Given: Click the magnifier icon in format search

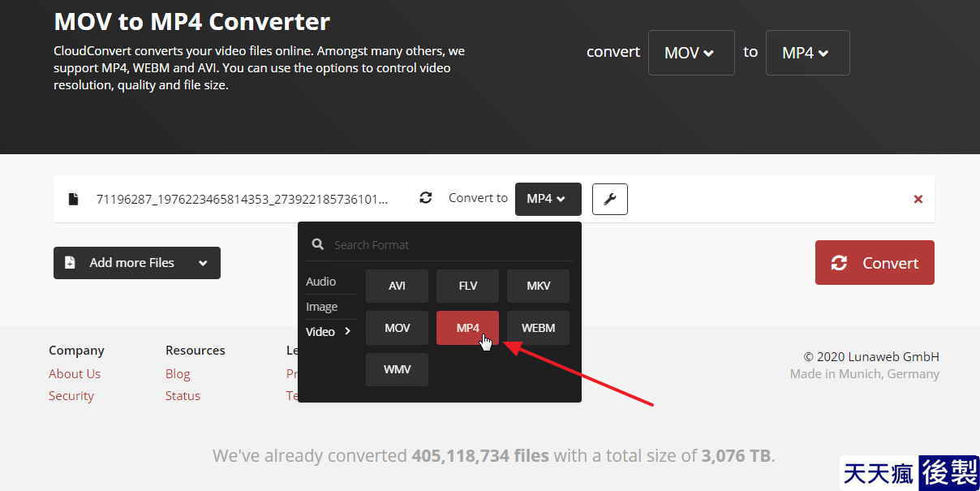Looking at the screenshot, I should (318, 244).
